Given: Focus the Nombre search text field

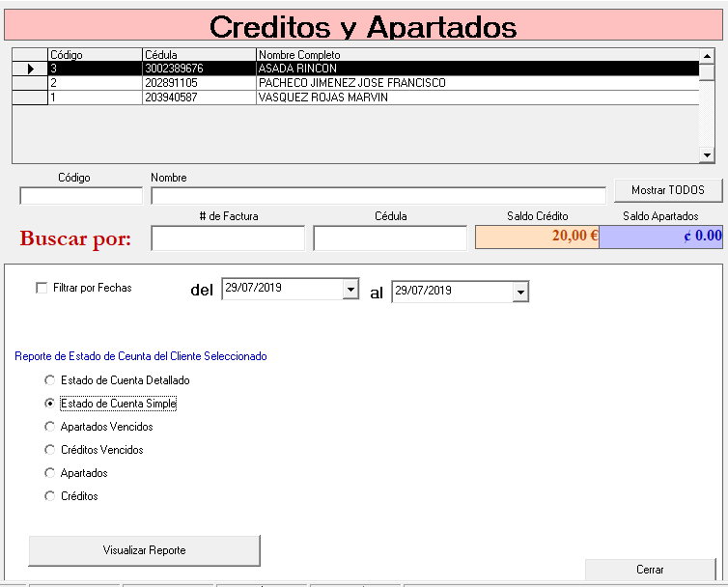Looking at the screenshot, I should coord(378,196).
